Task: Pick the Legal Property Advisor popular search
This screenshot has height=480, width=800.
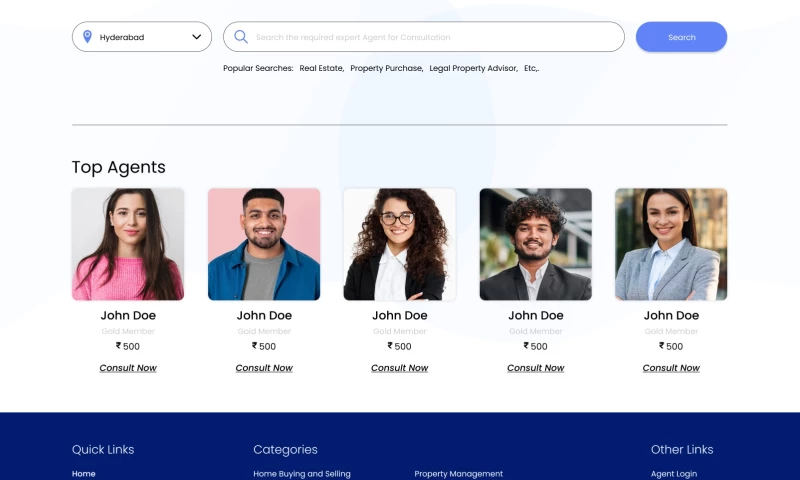Action: tap(473, 68)
